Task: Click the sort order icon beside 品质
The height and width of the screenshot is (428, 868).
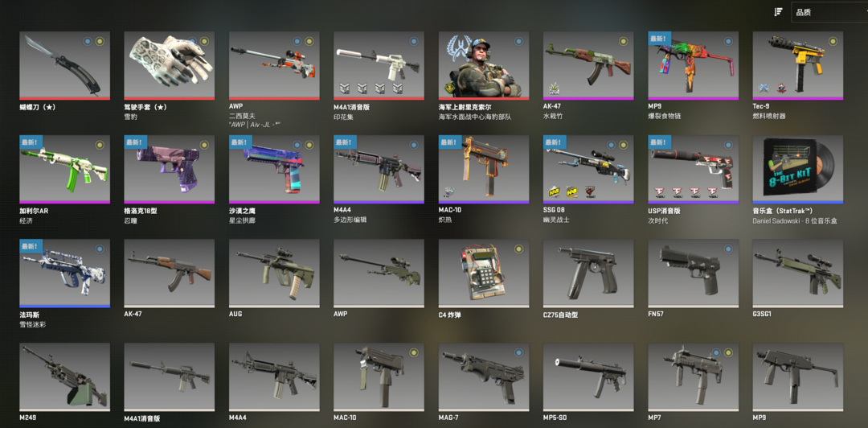Action: coord(778,11)
